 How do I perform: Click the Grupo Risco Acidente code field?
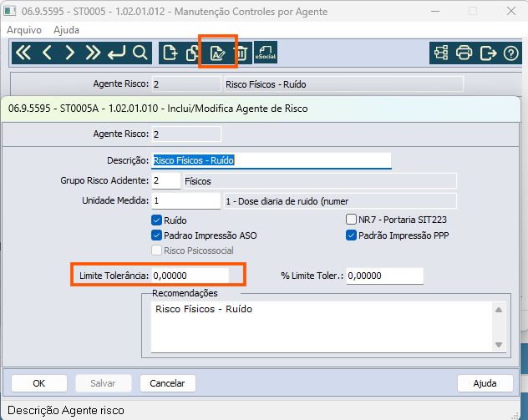click(166, 180)
